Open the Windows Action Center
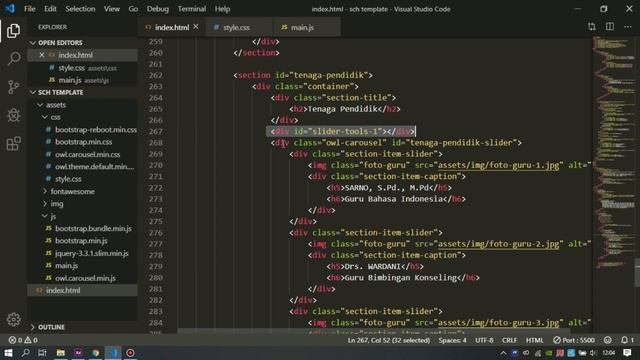The height and width of the screenshot is (360, 640). (x=627, y=353)
